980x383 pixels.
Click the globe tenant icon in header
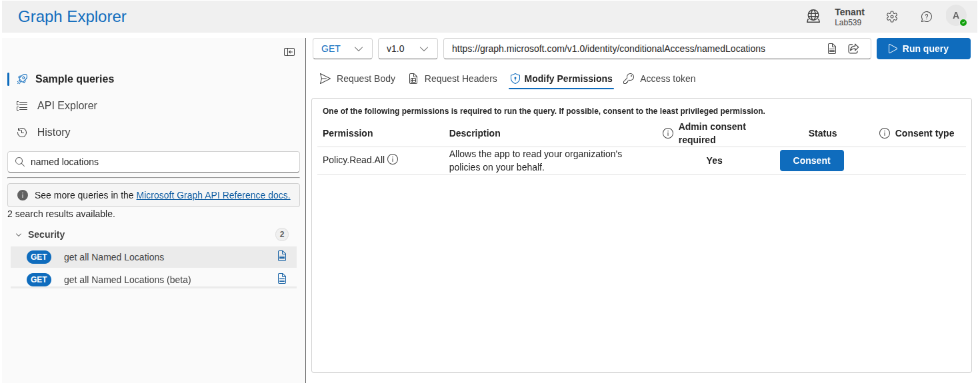(x=813, y=17)
